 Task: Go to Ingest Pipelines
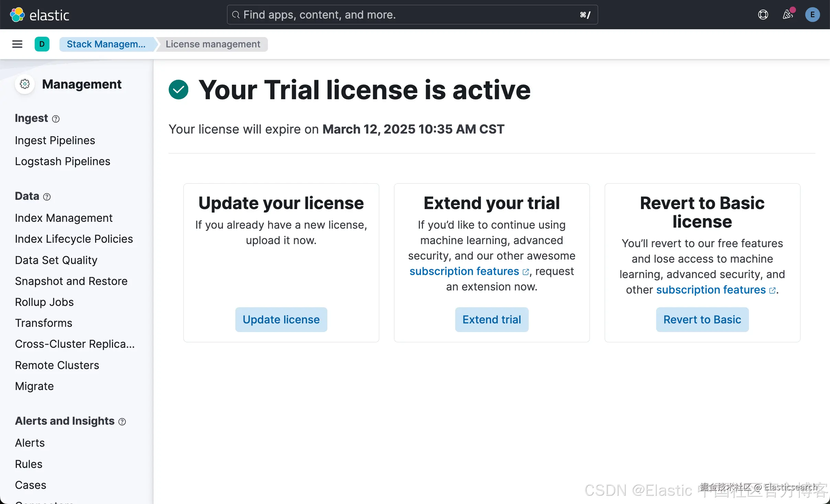pyautogui.click(x=55, y=140)
